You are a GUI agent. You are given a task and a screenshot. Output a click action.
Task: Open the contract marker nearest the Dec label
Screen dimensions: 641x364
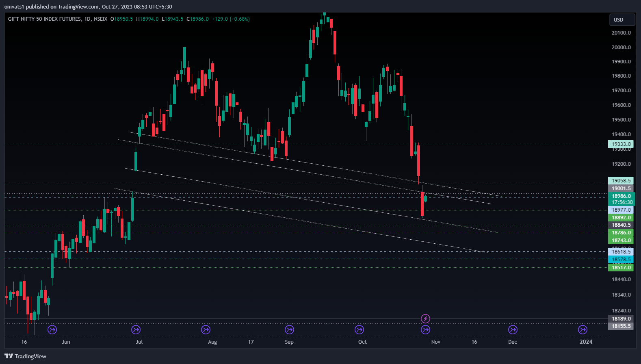point(513,329)
